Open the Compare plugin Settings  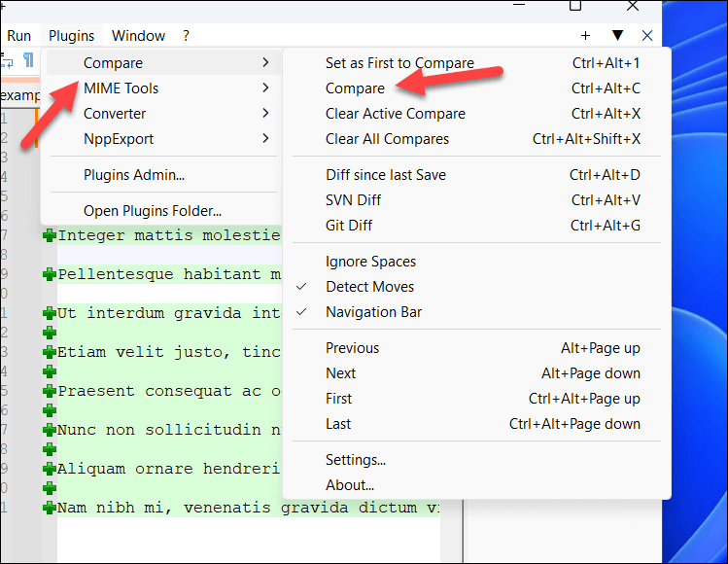click(x=356, y=460)
